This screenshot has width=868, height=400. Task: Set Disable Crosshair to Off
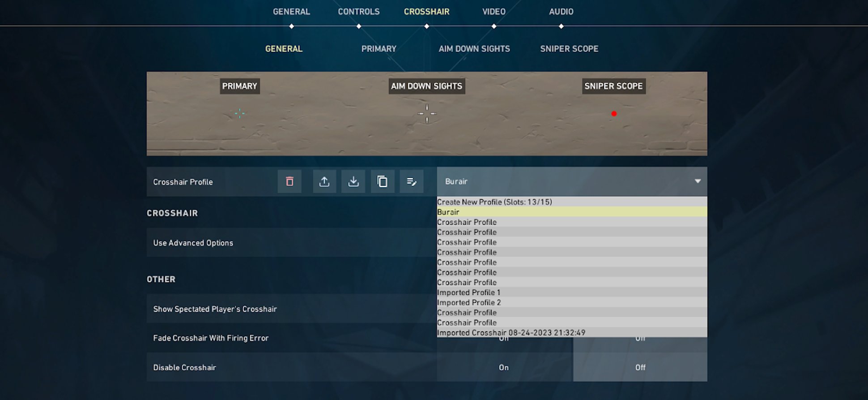(640, 367)
